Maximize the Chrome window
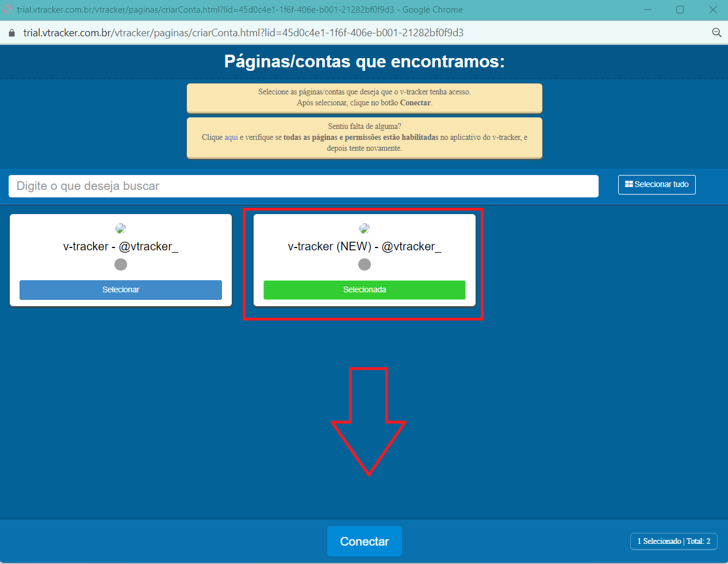The width and height of the screenshot is (728, 564). [x=680, y=10]
